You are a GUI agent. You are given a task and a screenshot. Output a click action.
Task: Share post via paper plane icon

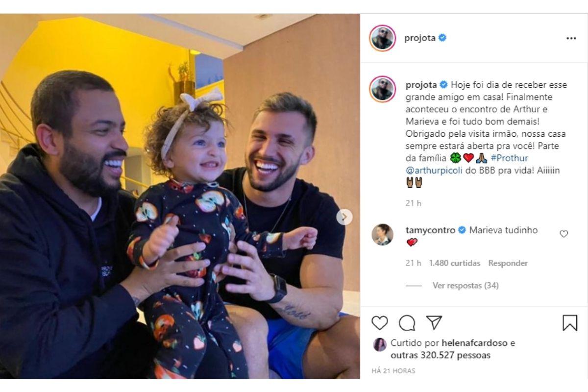[x=434, y=322]
